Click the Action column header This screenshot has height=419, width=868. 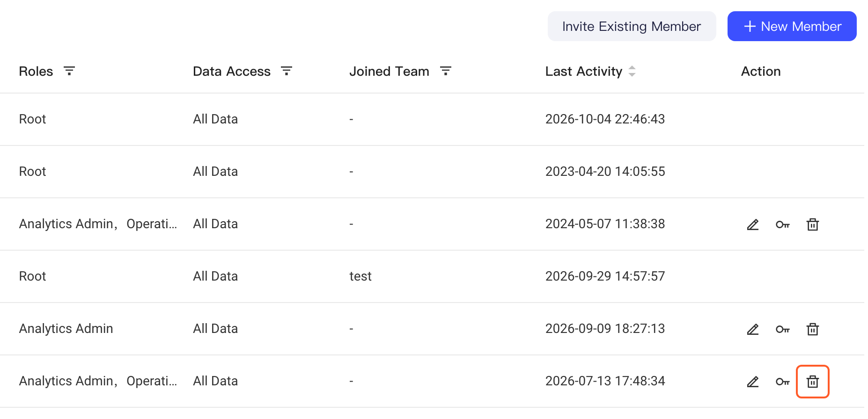(761, 71)
